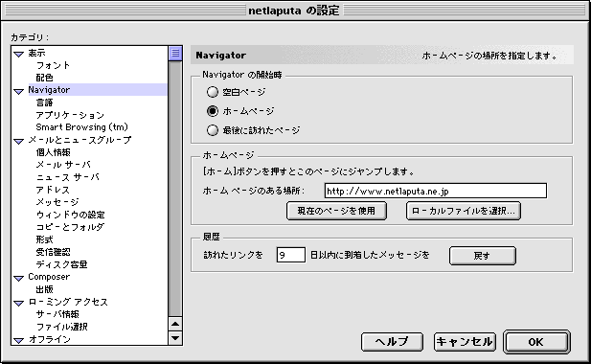The height and width of the screenshot is (364, 591).
Task: Select フォント in the category list
Action: [53, 65]
